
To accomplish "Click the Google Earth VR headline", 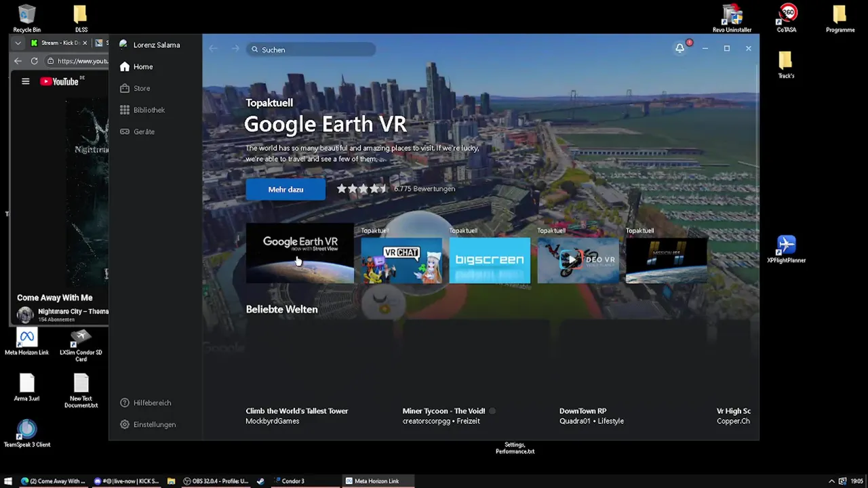I will pos(325,124).
